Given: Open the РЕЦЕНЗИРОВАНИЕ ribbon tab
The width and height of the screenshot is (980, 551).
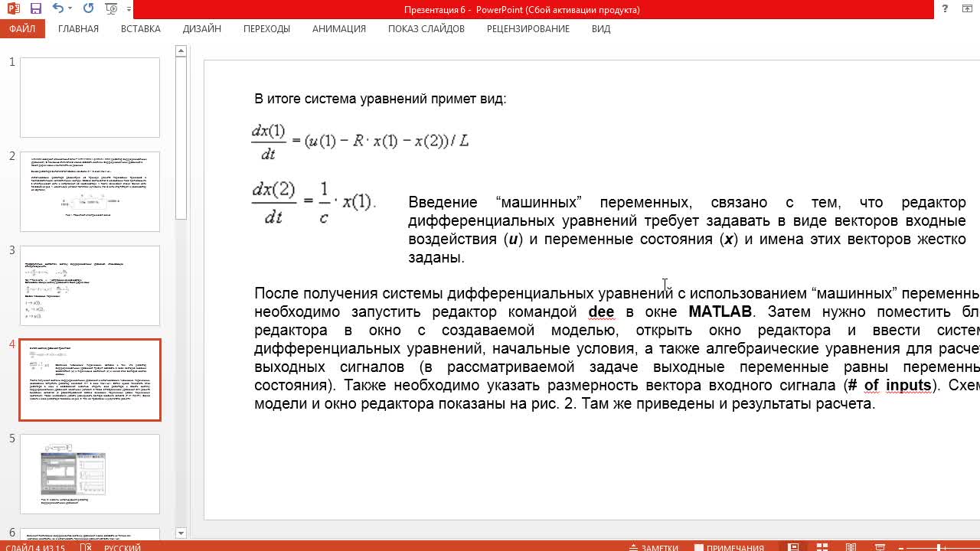Looking at the screenshot, I should (x=528, y=28).
